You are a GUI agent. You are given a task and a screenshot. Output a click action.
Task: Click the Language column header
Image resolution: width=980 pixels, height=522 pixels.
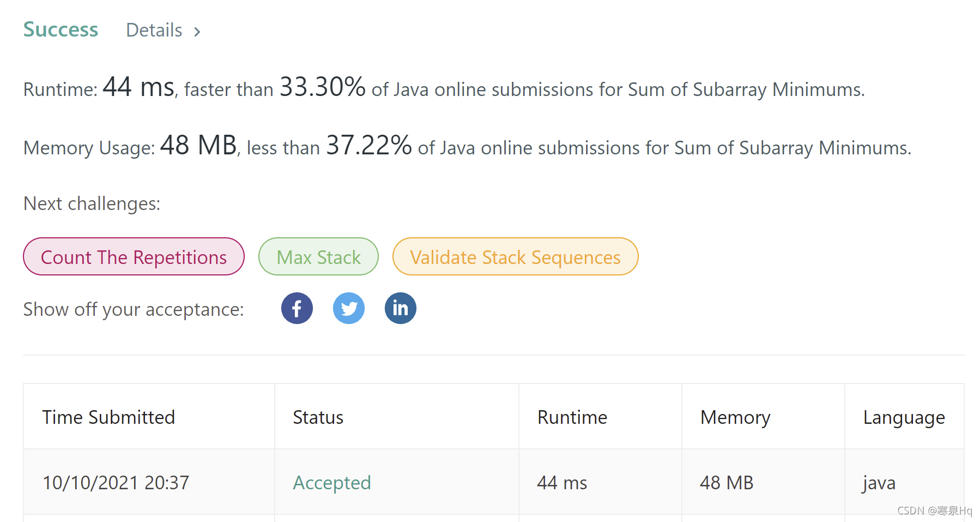(x=903, y=417)
